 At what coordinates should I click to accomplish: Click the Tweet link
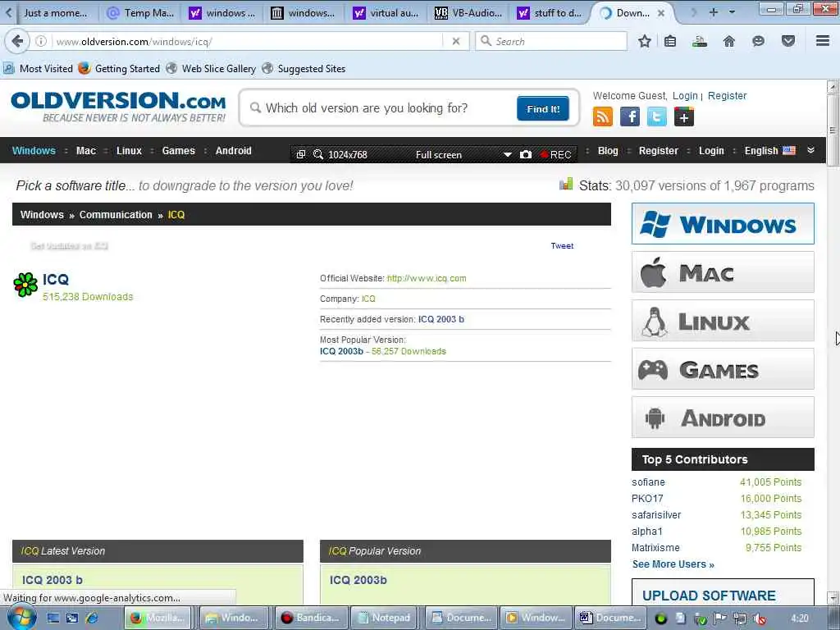click(562, 245)
